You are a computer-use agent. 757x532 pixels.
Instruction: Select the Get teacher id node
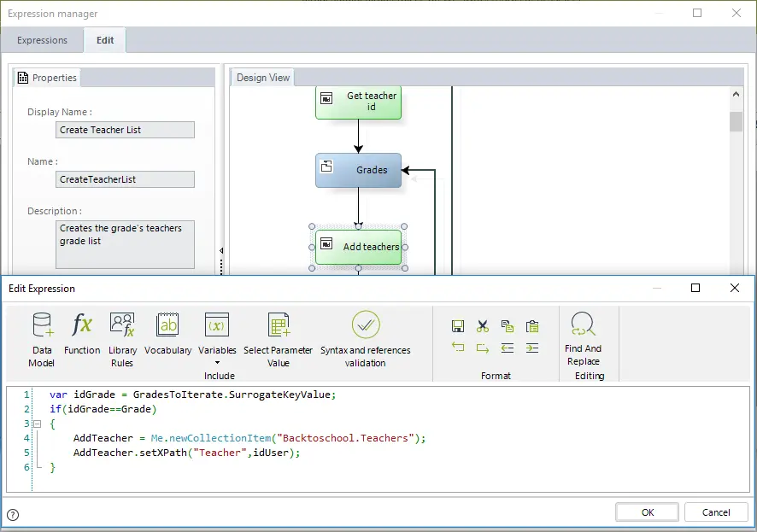pyautogui.click(x=358, y=102)
